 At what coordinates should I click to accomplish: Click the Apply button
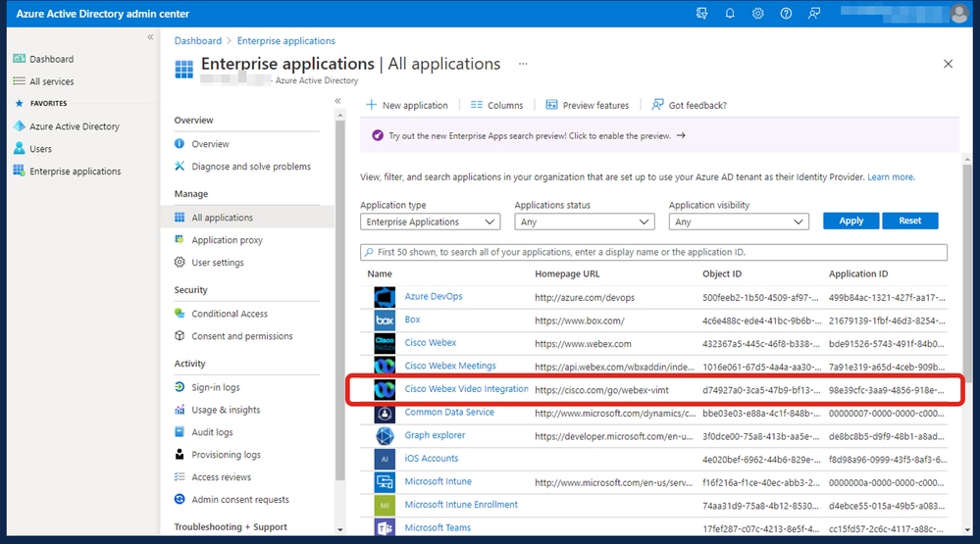[x=851, y=221]
